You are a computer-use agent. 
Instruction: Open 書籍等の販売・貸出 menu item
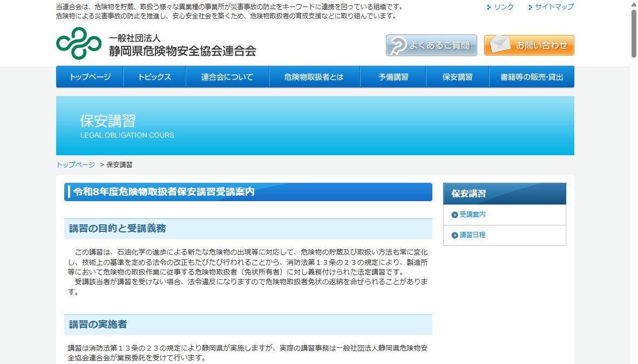[x=532, y=77]
